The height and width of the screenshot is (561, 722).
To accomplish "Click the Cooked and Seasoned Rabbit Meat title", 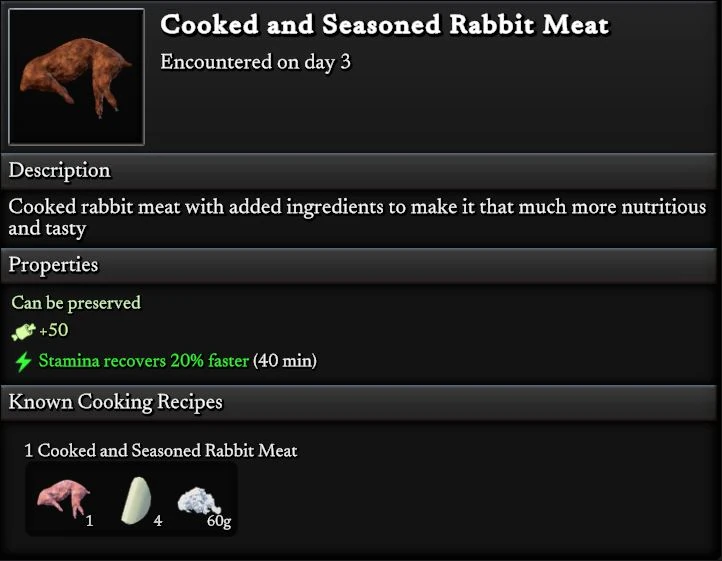I will pos(384,25).
